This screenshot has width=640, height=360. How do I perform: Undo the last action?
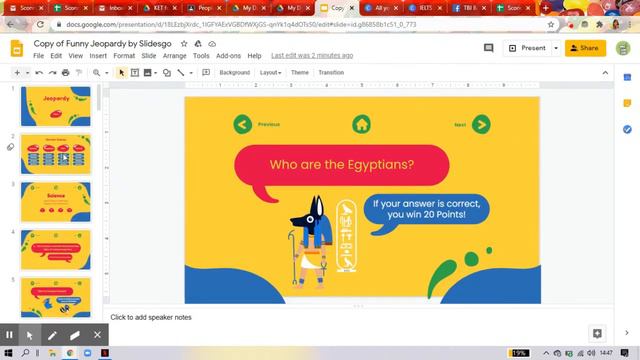[39, 73]
